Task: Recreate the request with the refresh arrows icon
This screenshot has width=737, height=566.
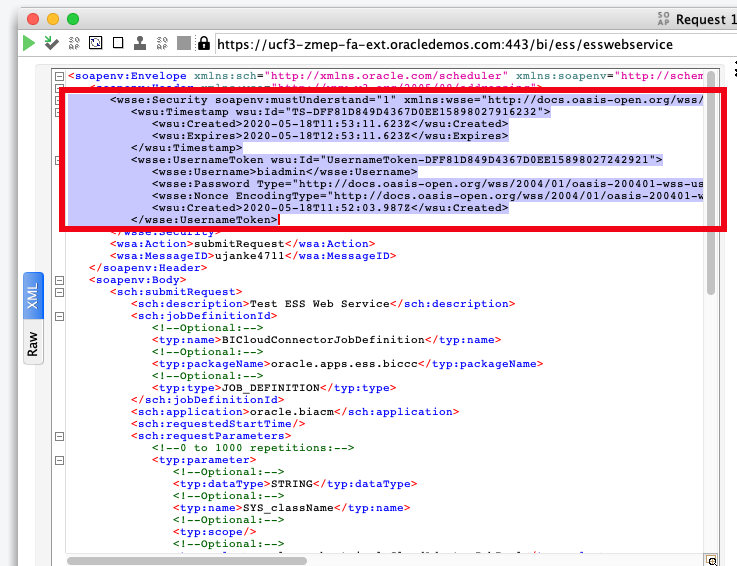Action: point(96,43)
